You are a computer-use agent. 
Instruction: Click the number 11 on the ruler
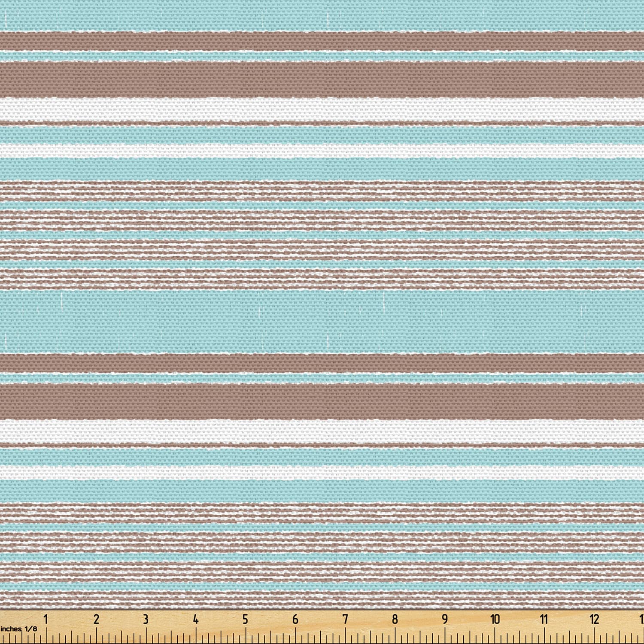(544, 619)
